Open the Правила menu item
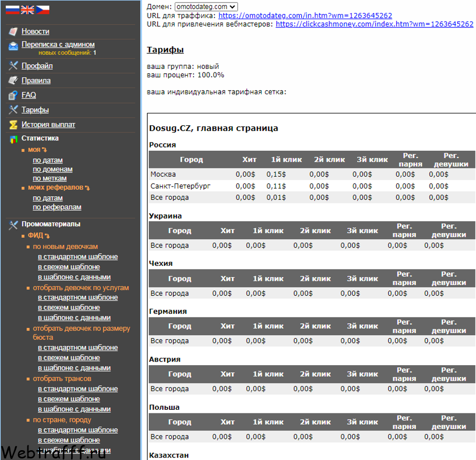 [36, 80]
